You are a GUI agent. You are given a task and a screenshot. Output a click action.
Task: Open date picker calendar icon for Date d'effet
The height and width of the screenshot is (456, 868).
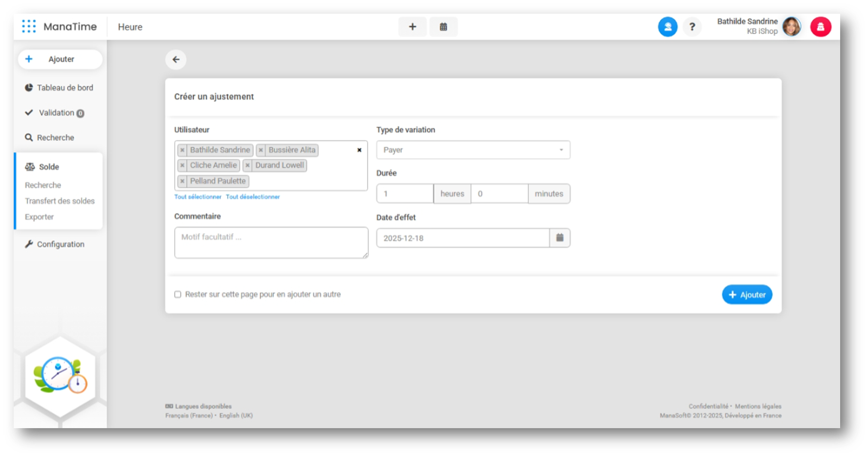[559, 238]
